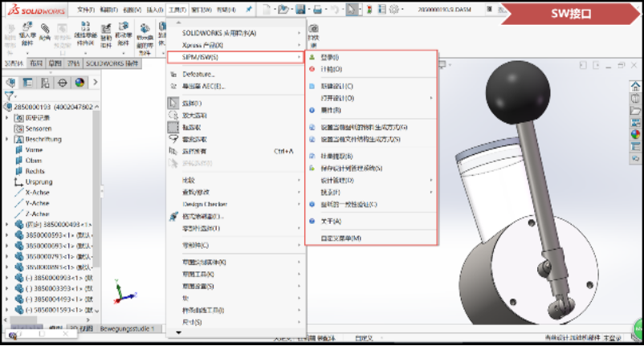Click the Snapshot camera icon in ribbon

click(313, 29)
